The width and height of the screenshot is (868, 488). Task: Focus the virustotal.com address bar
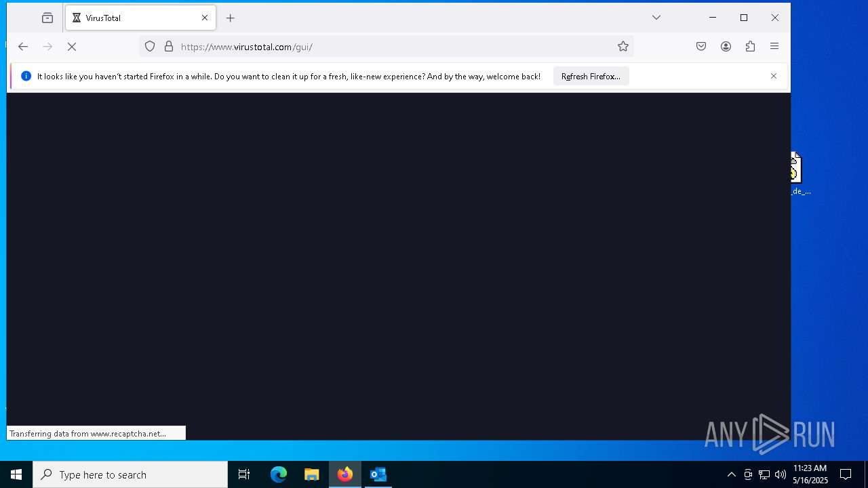point(387,47)
